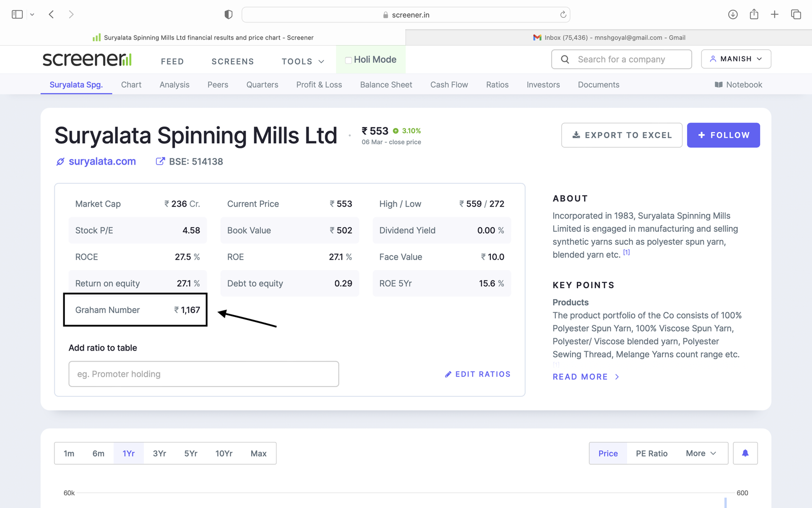Click the privacy shield icon
Image resolution: width=812 pixels, height=508 pixels.
coord(228,15)
